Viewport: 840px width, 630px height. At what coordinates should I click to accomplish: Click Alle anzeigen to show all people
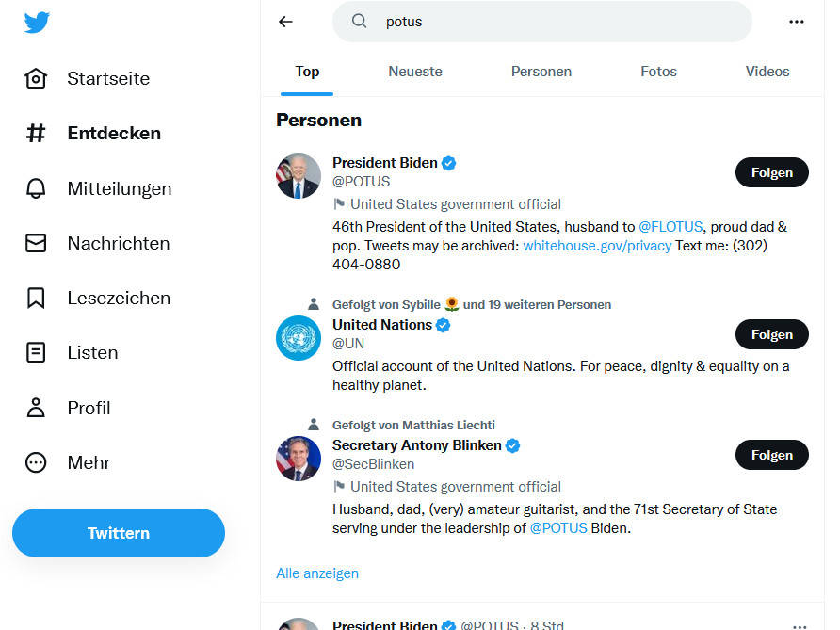click(317, 573)
